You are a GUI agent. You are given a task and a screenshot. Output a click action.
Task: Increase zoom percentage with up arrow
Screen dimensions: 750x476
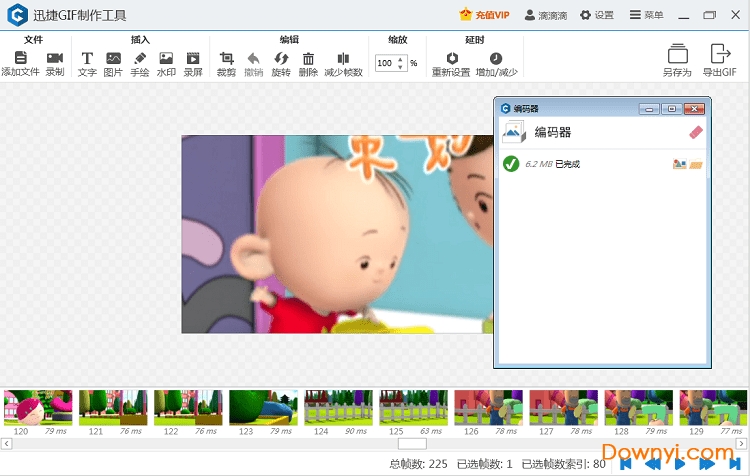pos(401,59)
